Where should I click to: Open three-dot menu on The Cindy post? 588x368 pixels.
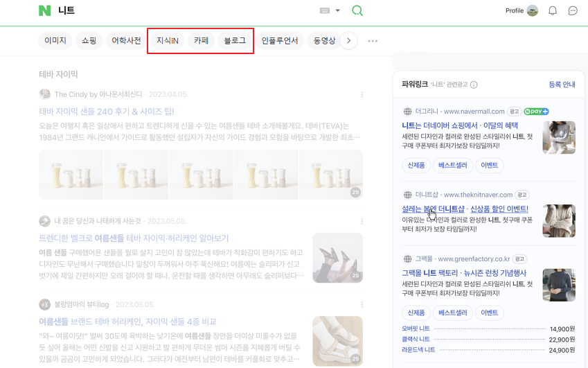(x=362, y=94)
